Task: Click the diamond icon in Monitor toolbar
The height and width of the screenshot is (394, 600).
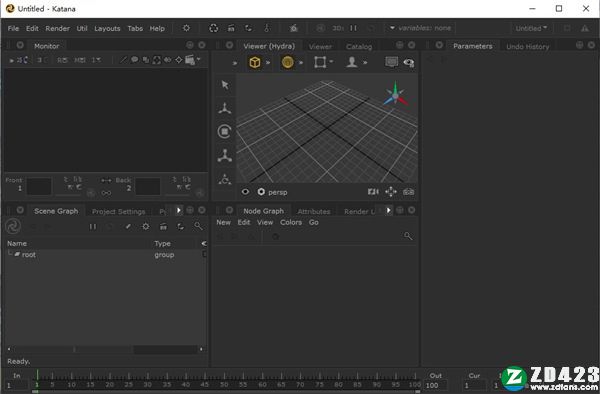Action: tap(179, 60)
